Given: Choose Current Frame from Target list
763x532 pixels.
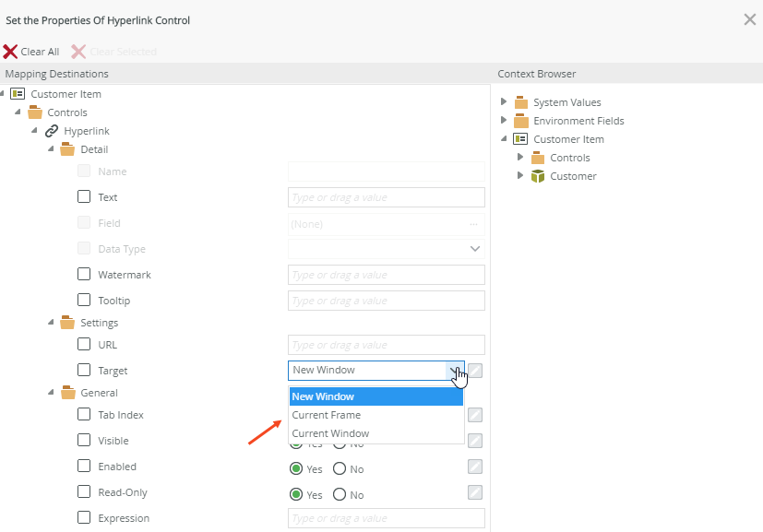Looking at the screenshot, I should [x=326, y=415].
